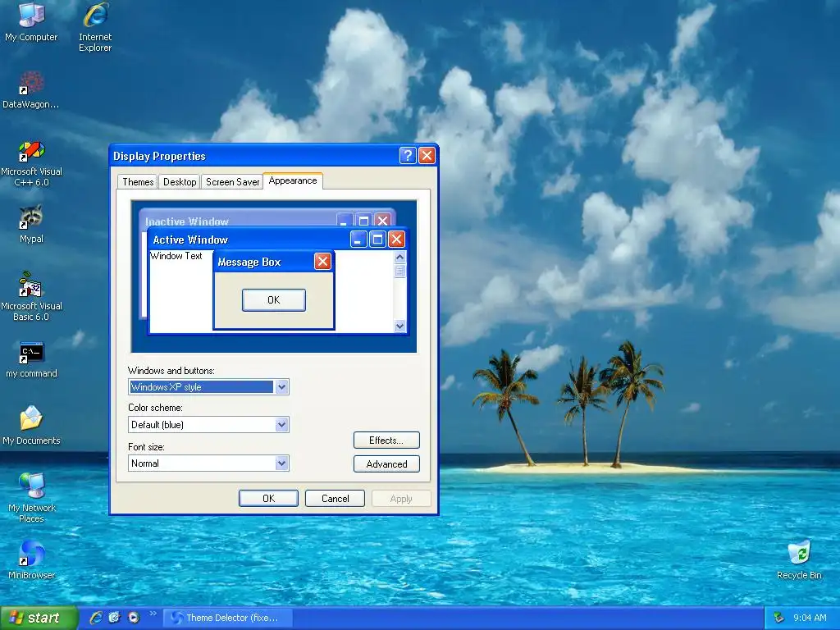Click the Theme Detector taskbar button

pyautogui.click(x=227, y=618)
